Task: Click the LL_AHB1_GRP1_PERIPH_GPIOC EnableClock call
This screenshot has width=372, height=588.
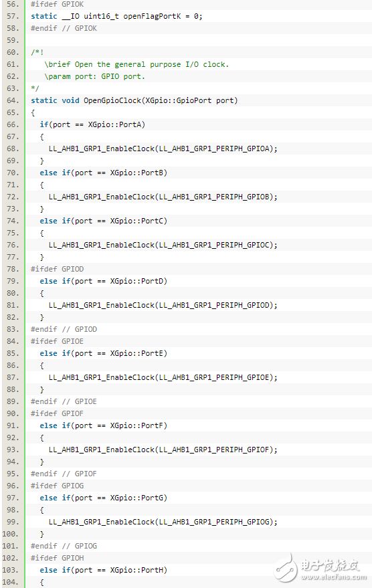Action: coord(163,245)
